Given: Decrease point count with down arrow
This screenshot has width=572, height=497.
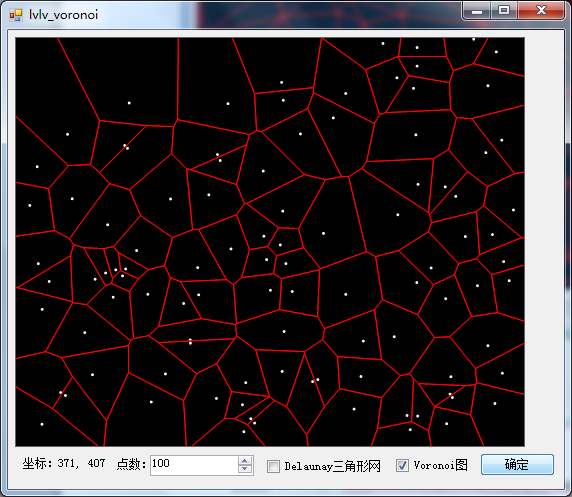Looking at the screenshot, I should coord(245,469).
